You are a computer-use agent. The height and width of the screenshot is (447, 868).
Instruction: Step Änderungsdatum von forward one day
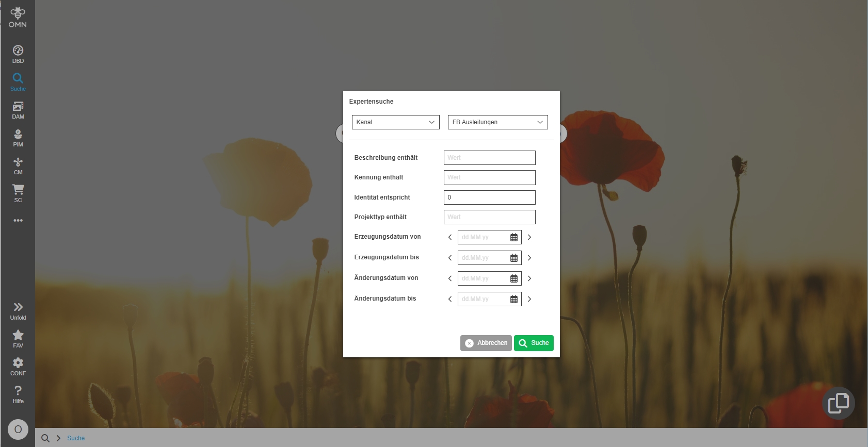coord(529,278)
